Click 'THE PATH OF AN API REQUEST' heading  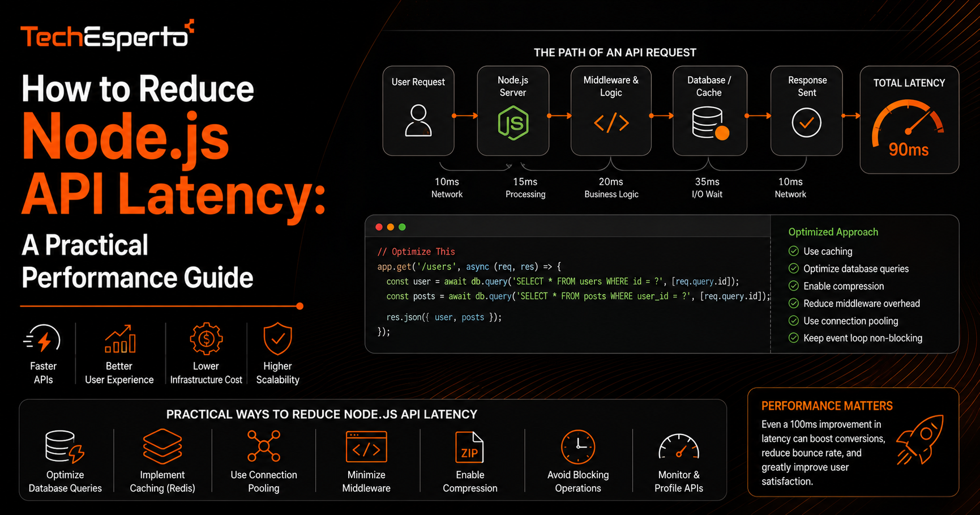pos(615,53)
